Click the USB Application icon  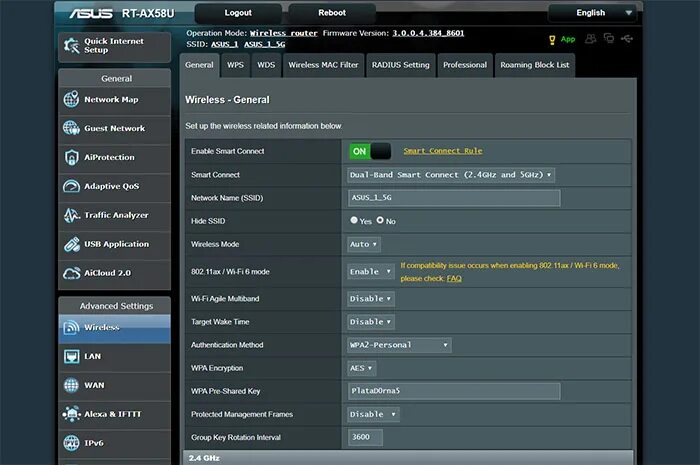(x=71, y=244)
